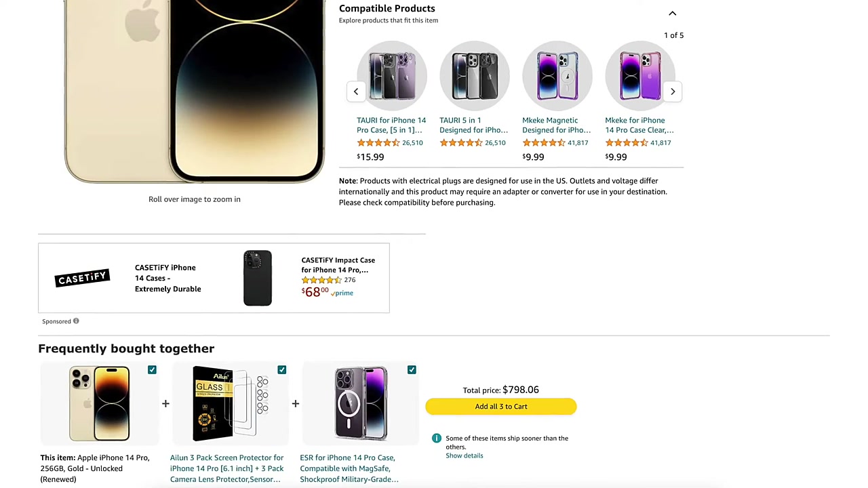The height and width of the screenshot is (488, 868).
Task: Click the black CASETiFY Impact Case image
Action: coord(258,278)
